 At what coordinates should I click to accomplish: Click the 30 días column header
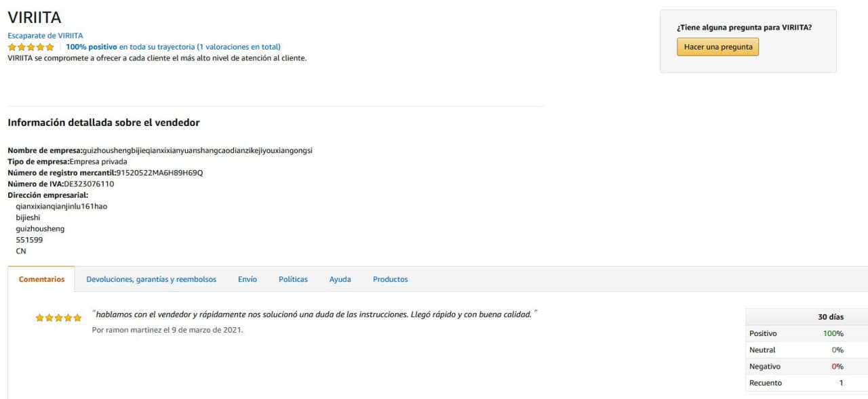[x=831, y=317]
